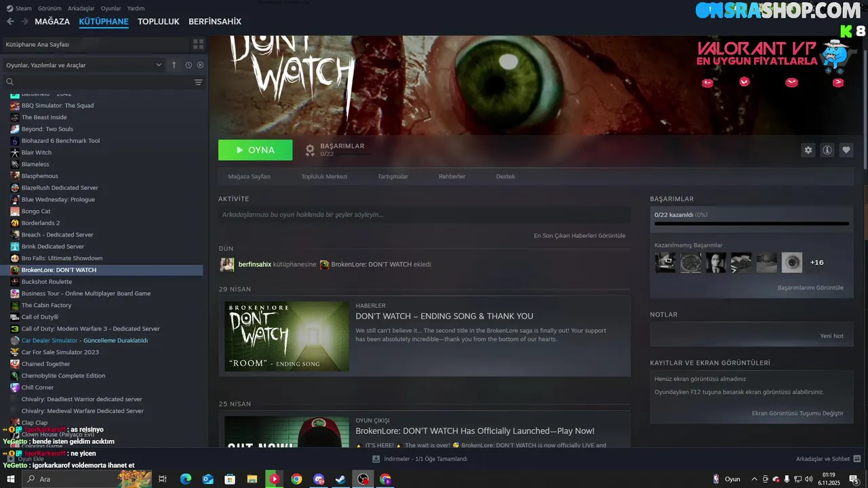Open the ENDING SONG news thumbnail
The image size is (868, 488).
287,336
